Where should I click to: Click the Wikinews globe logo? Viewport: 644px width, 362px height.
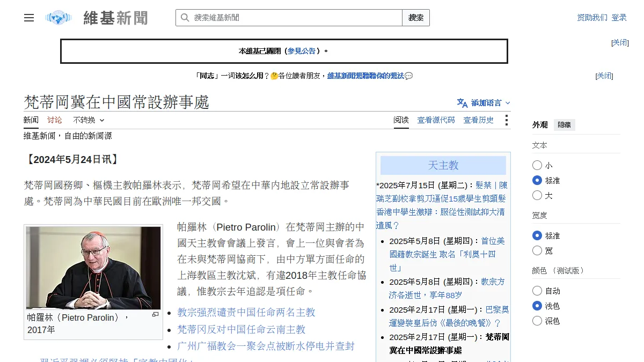coord(58,18)
